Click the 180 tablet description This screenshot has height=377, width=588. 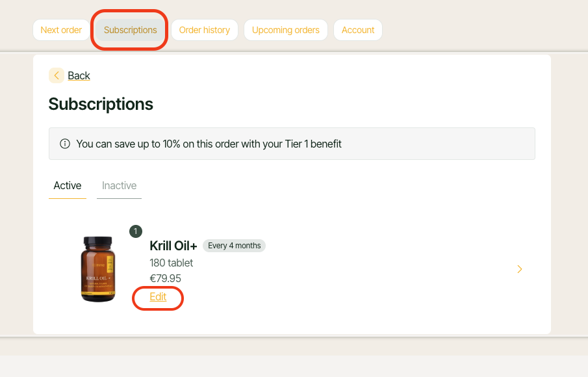[x=172, y=263]
